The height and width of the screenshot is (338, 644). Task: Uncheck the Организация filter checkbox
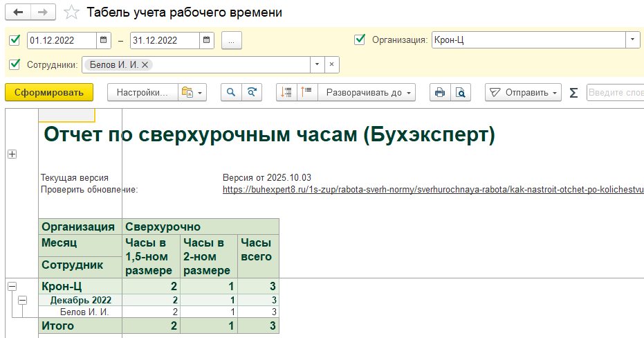pyautogui.click(x=359, y=39)
